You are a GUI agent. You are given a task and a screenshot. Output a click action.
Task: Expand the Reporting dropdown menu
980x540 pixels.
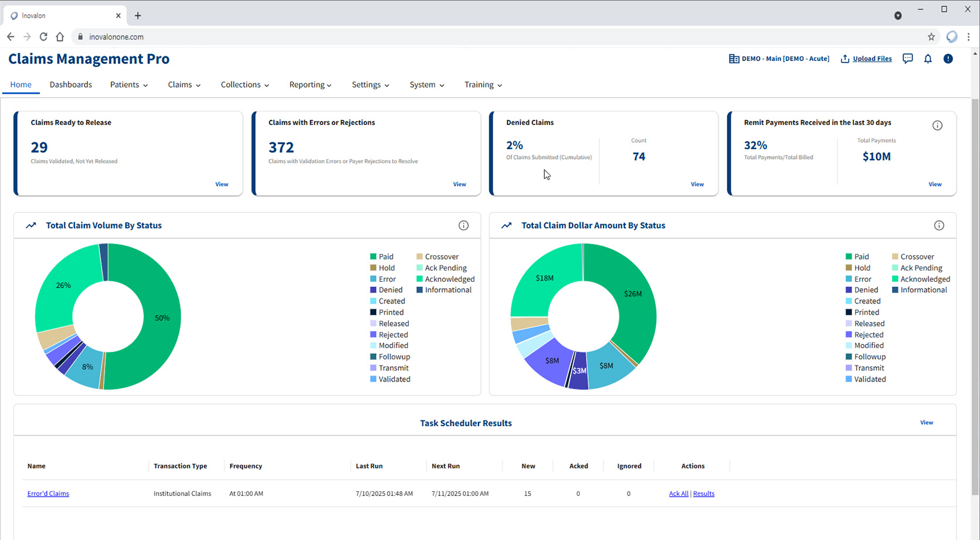click(310, 85)
